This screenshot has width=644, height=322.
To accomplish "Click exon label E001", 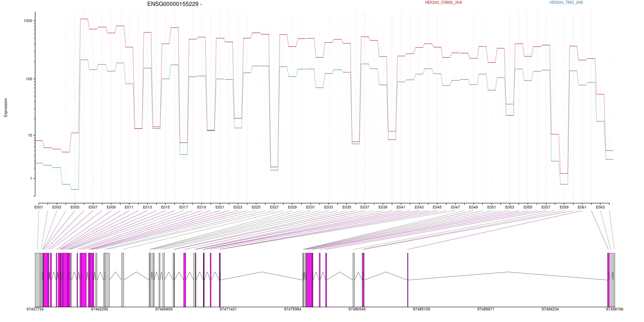I will pos(39,207).
